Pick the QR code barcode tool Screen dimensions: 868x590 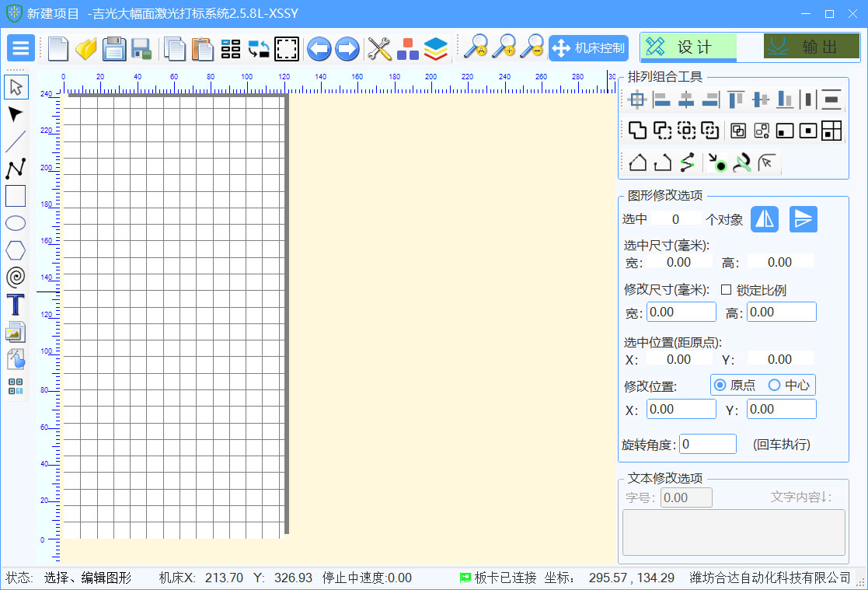[x=16, y=386]
